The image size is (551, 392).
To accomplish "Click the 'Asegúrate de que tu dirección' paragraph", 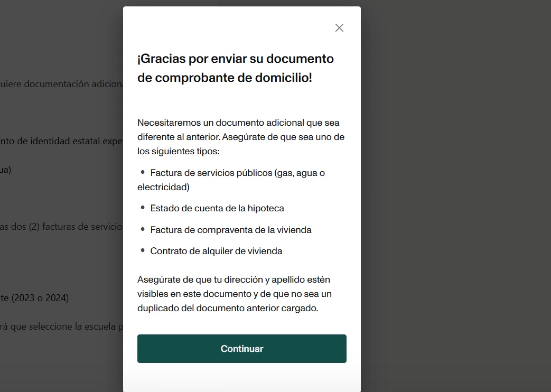I will (235, 294).
